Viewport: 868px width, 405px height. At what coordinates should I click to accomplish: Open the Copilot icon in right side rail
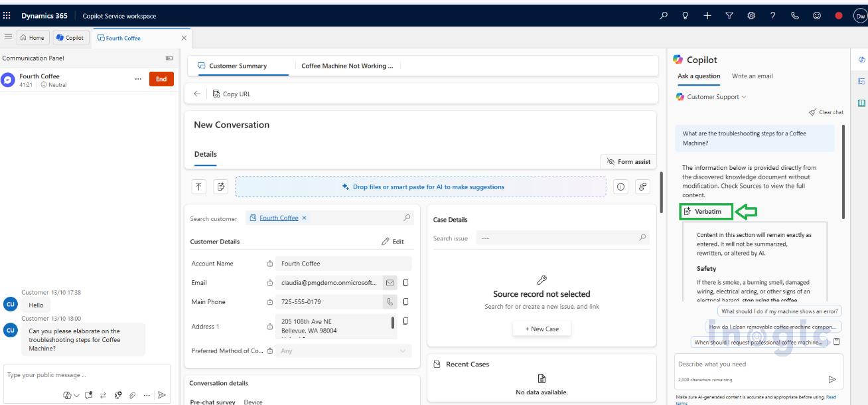coord(861,60)
